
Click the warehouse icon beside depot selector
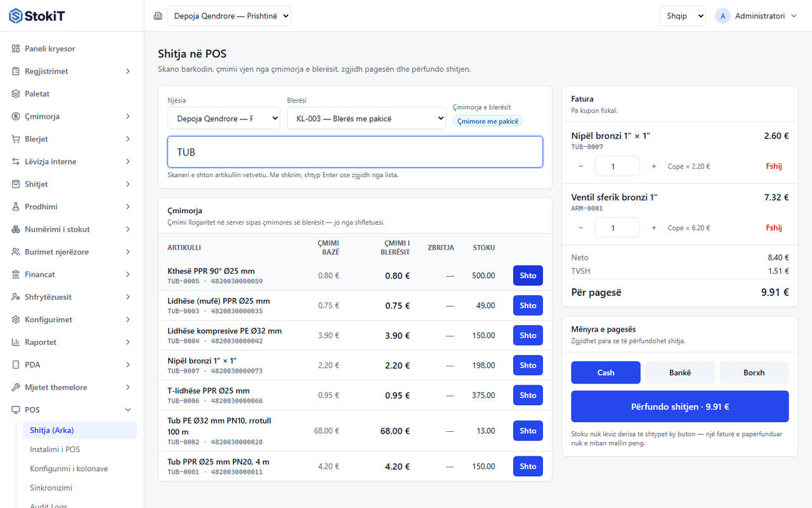(158, 16)
